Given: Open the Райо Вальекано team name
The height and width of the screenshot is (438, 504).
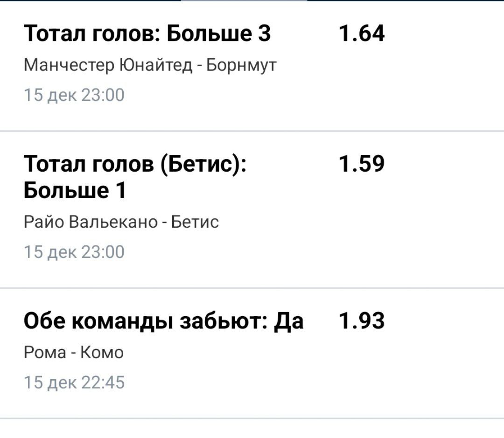Looking at the screenshot, I should (x=91, y=222).
